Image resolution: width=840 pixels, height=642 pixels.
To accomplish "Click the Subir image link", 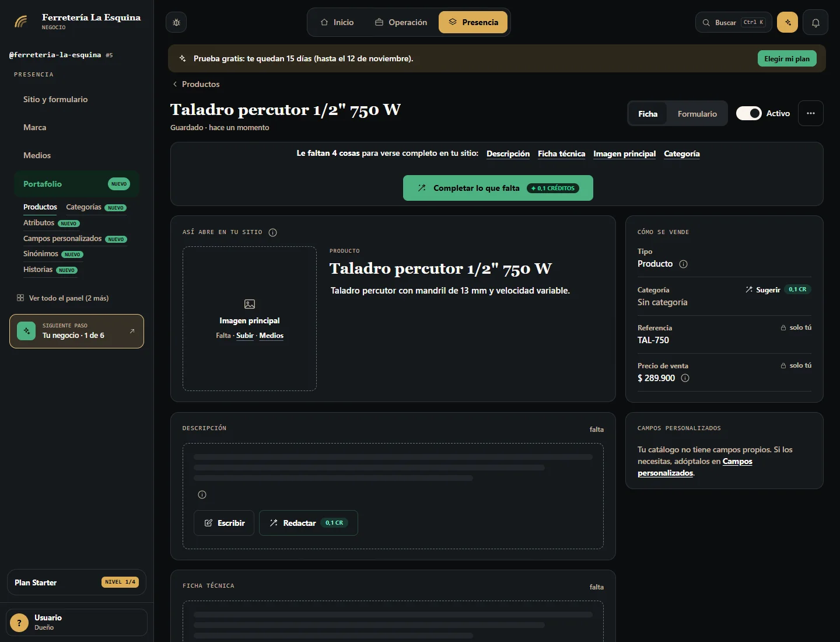I will (x=245, y=336).
